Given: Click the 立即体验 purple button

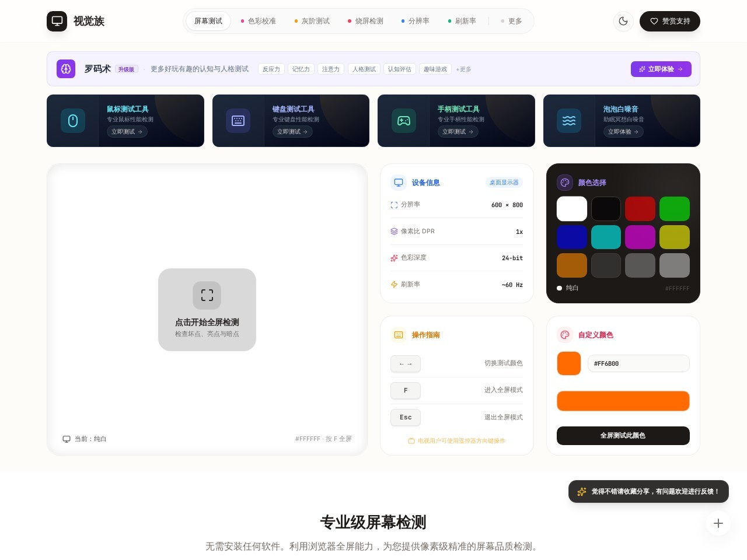Looking at the screenshot, I should click(661, 69).
